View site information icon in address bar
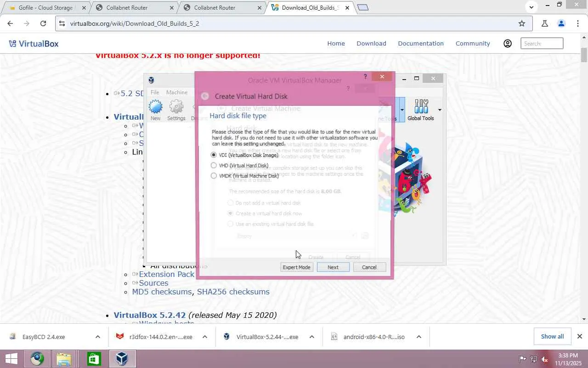The height and width of the screenshot is (368, 588). coord(62,23)
